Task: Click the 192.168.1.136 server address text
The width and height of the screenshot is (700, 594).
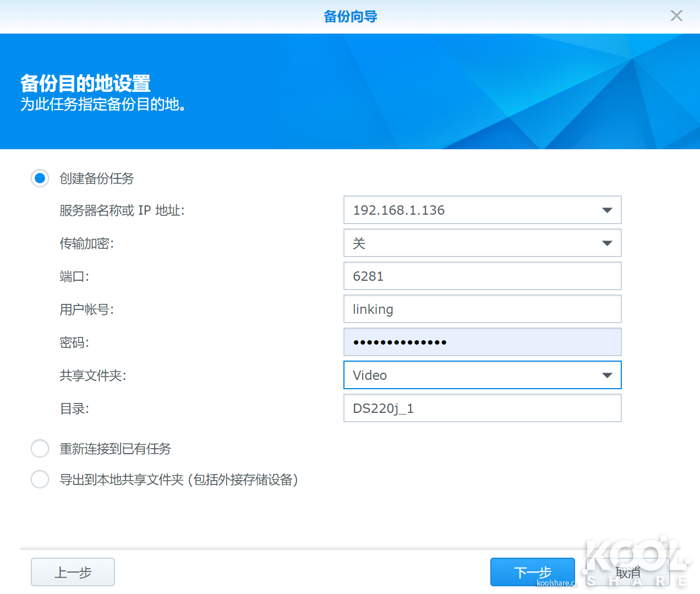Action: coord(399,210)
